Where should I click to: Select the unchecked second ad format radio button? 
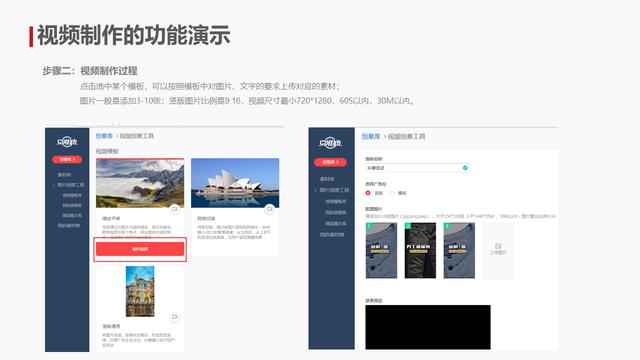[392, 193]
